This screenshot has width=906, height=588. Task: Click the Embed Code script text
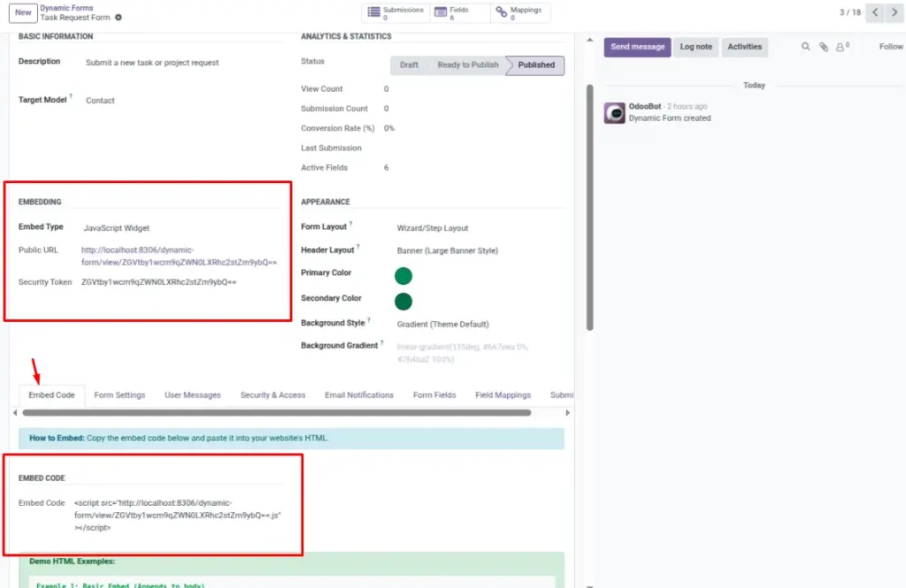click(177, 515)
